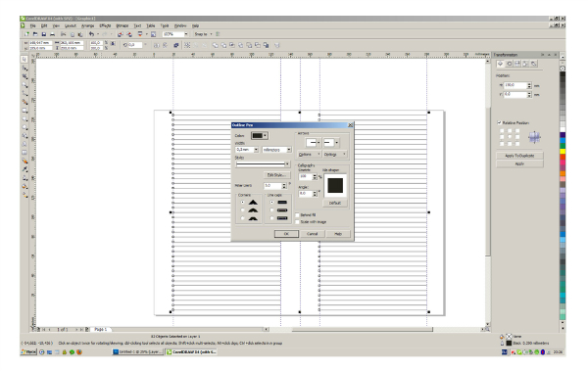Pick the green swatch in color palette
Image resolution: width=588 pixels, height=371 pixels.
point(563,146)
